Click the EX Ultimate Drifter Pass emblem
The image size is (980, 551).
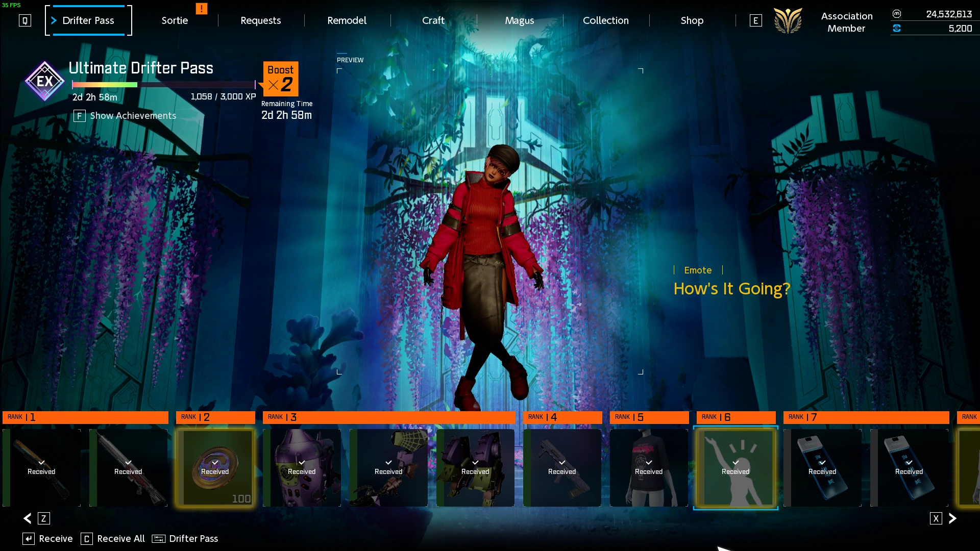[44, 81]
